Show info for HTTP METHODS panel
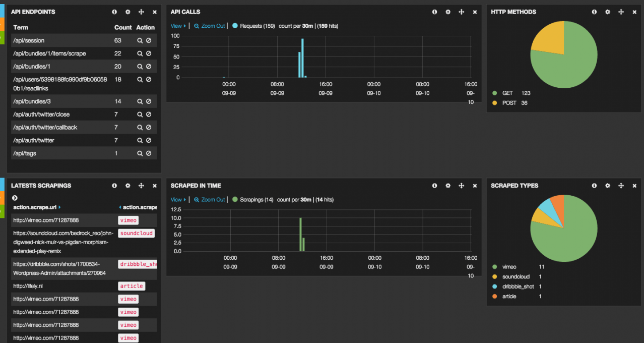The width and height of the screenshot is (644, 343). point(594,12)
